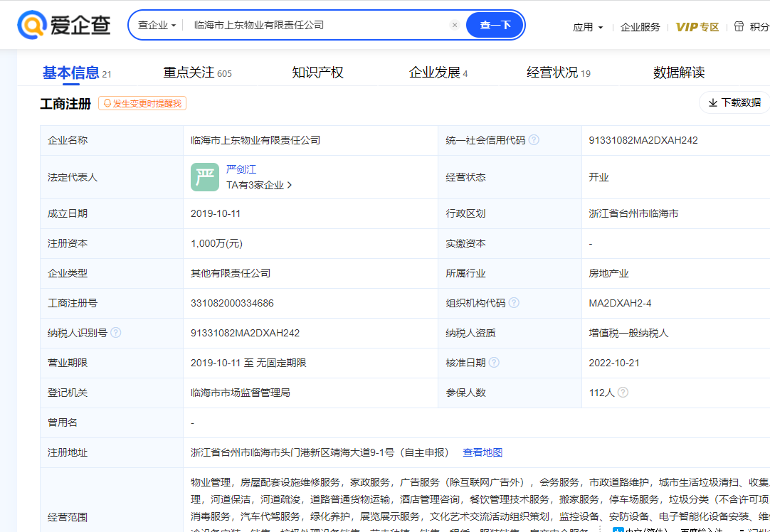Open help icon beside 纳税人识别号
This screenshot has width=770, height=532.
click(x=116, y=333)
